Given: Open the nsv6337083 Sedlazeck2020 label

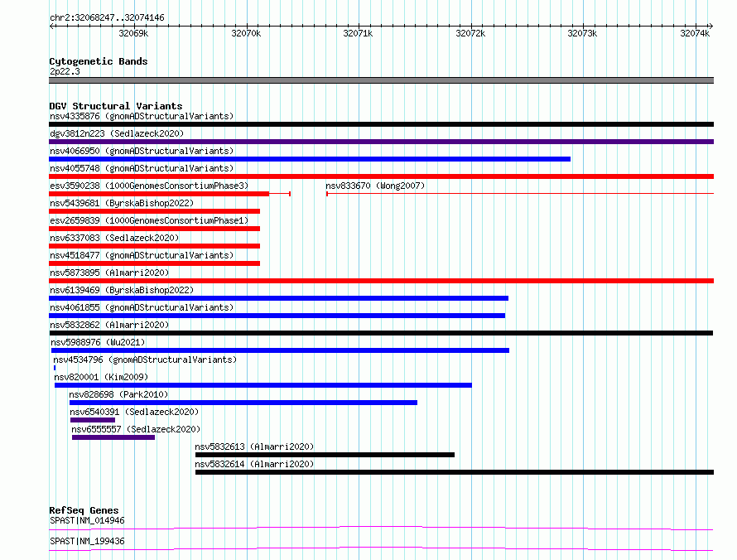Looking at the screenshot, I should [114, 238].
